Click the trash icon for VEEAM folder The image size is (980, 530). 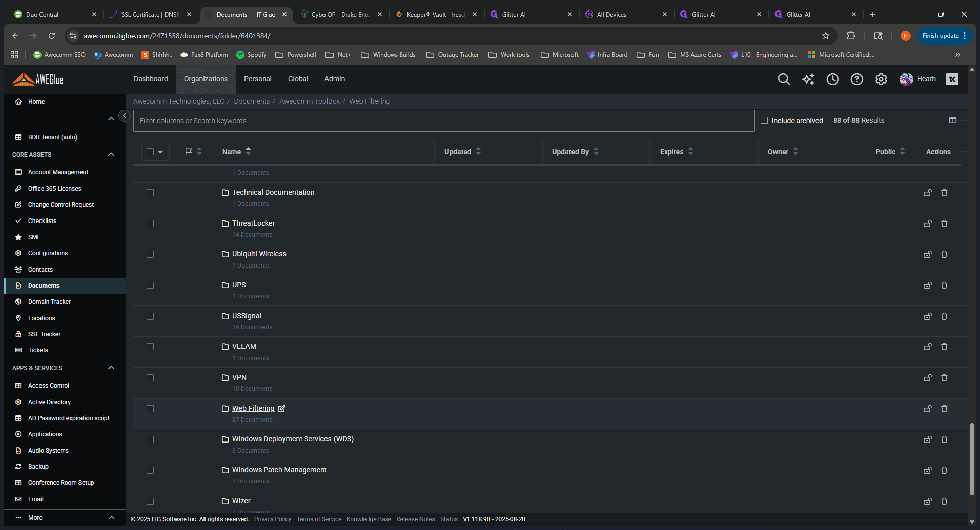(x=944, y=347)
